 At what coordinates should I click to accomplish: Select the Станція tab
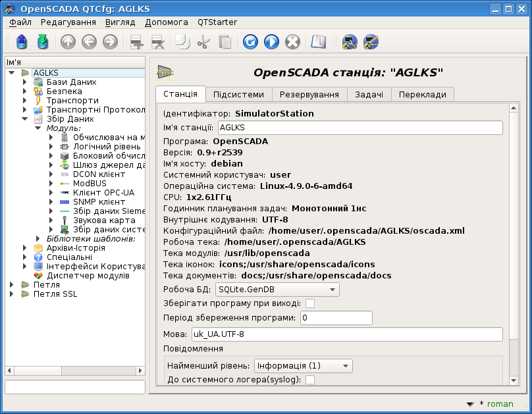pyautogui.click(x=180, y=94)
